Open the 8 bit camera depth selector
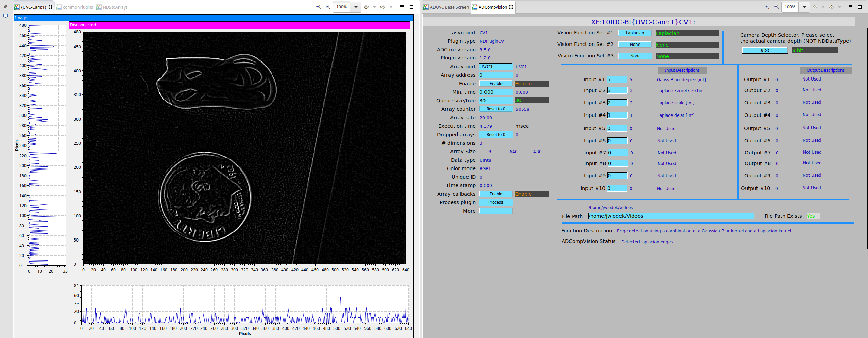This screenshot has height=338, width=868. point(765,50)
